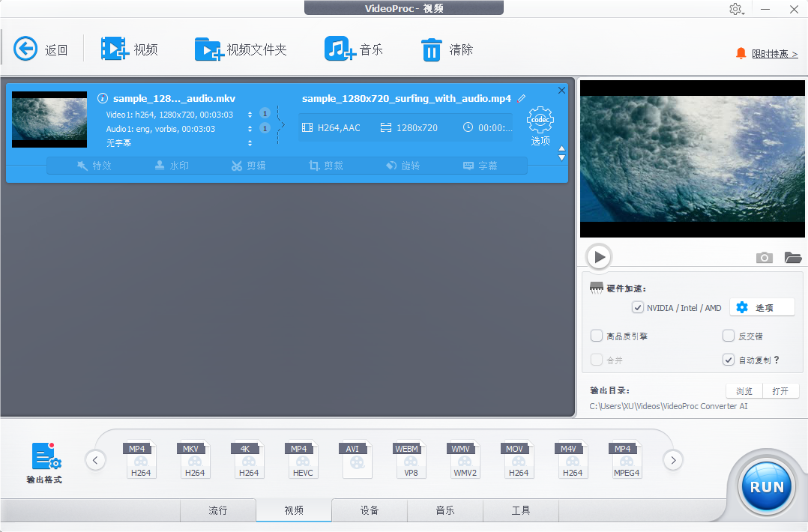
Task: Open the 旋转 rotate tool
Action: (x=403, y=166)
